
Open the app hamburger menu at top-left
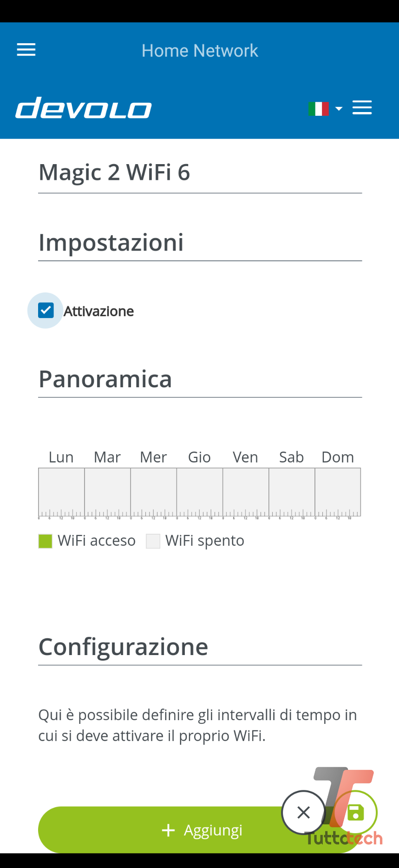(26, 50)
